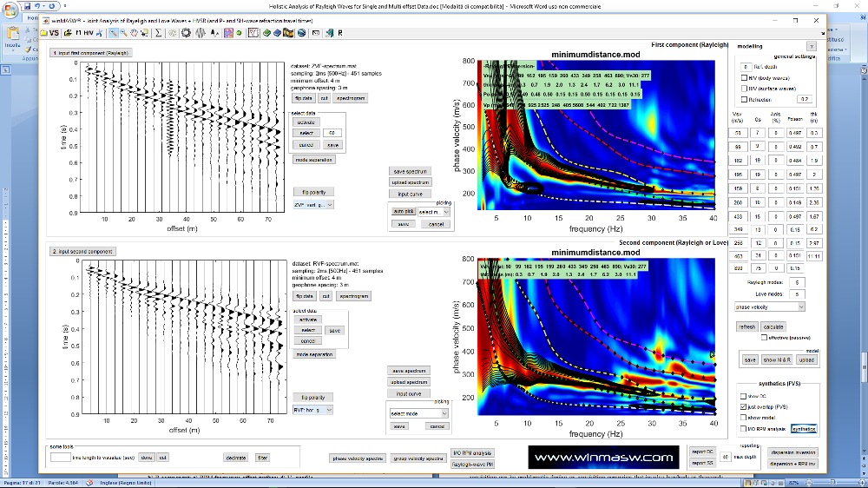The height and width of the screenshot is (488, 868).
Task: Click dispersion + RPM inv button
Action: (793, 464)
